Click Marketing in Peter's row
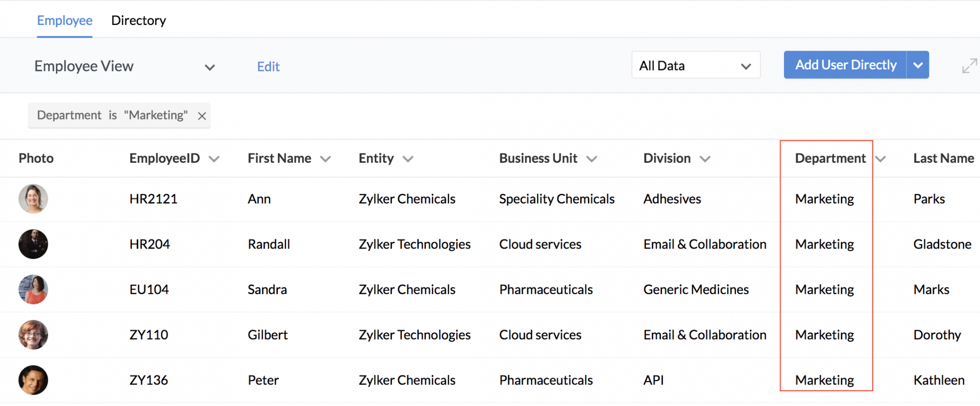This screenshot has height=406, width=980. [825, 381]
